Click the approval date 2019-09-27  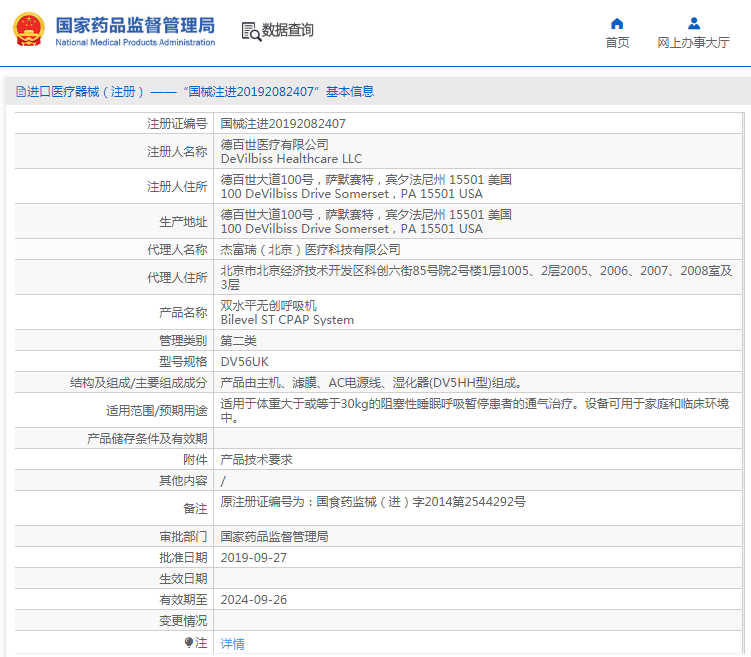point(252,558)
